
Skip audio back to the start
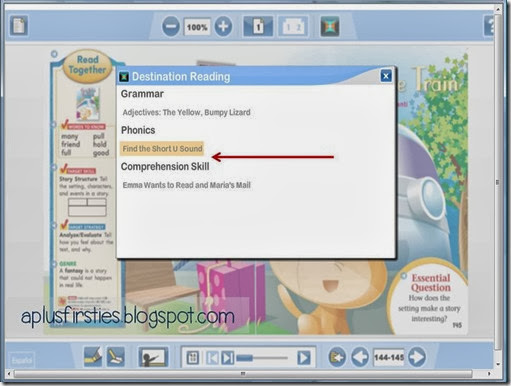(x=212, y=358)
